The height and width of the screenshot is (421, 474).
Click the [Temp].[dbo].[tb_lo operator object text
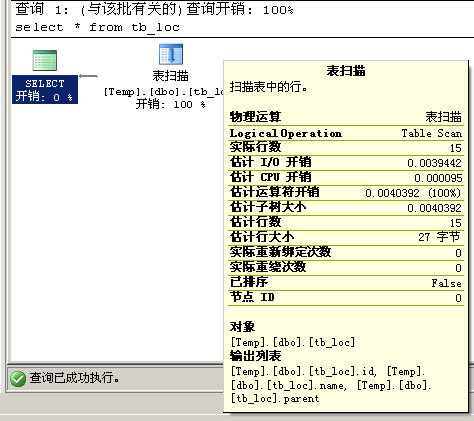tap(163, 92)
